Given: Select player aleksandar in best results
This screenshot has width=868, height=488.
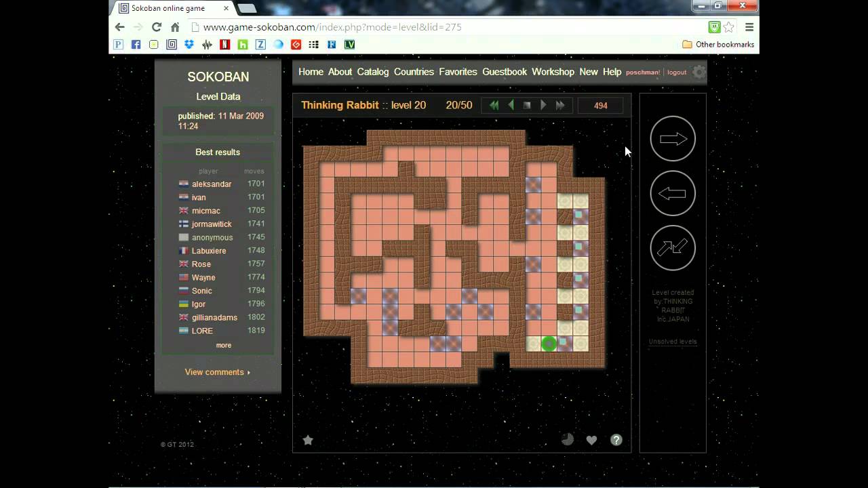Looking at the screenshot, I should pos(212,184).
